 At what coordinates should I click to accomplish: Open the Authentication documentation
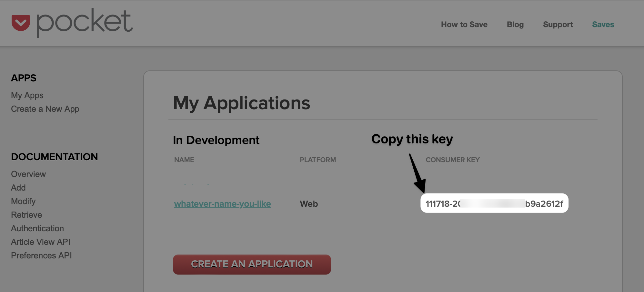pos(37,228)
